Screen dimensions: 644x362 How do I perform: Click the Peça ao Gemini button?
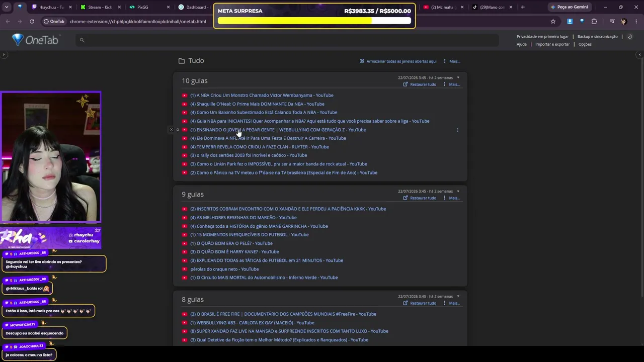570,7
